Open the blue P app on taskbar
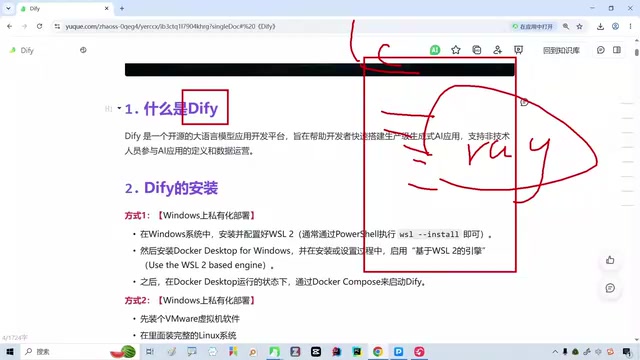640x360 pixels. (398, 351)
